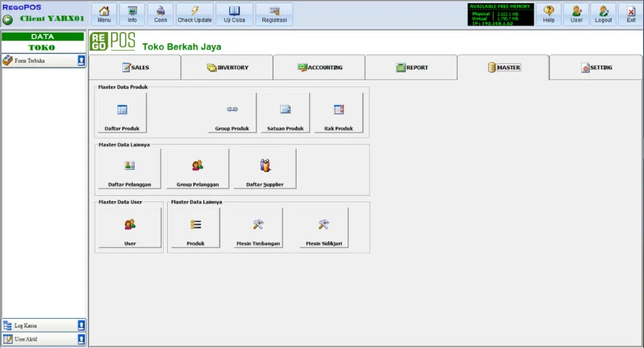Open Rak Produk shelf settings
This screenshot has height=348, width=644.
pyautogui.click(x=338, y=113)
